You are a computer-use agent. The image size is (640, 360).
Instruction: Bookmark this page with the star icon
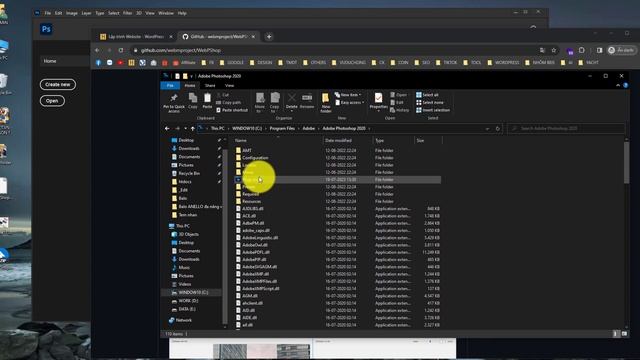tap(553, 50)
